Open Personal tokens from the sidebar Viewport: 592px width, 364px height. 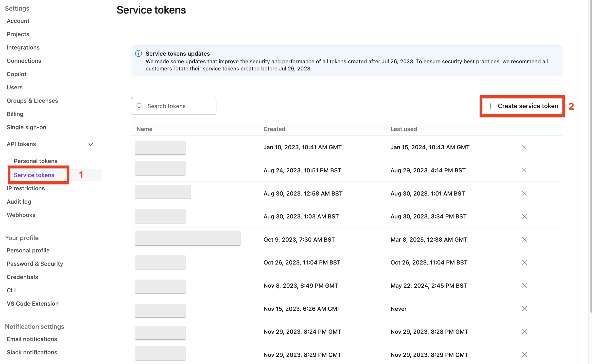tap(35, 161)
